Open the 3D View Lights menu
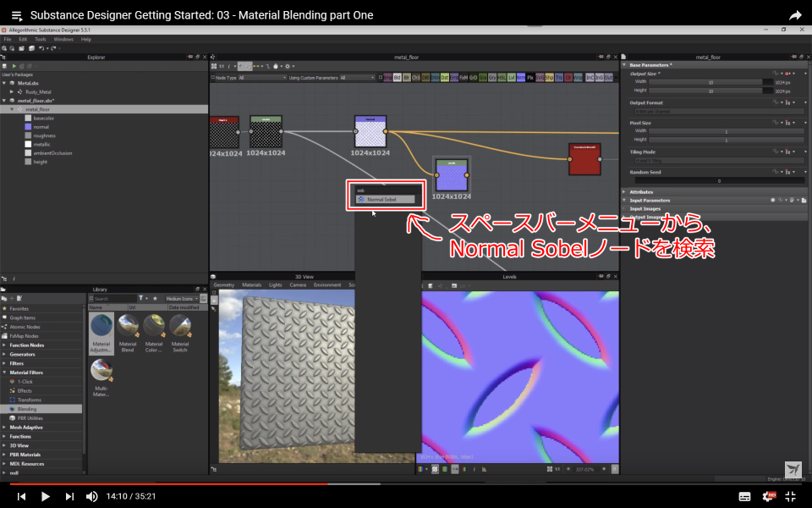Screen dimensions: 812x508 pyautogui.click(x=275, y=284)
